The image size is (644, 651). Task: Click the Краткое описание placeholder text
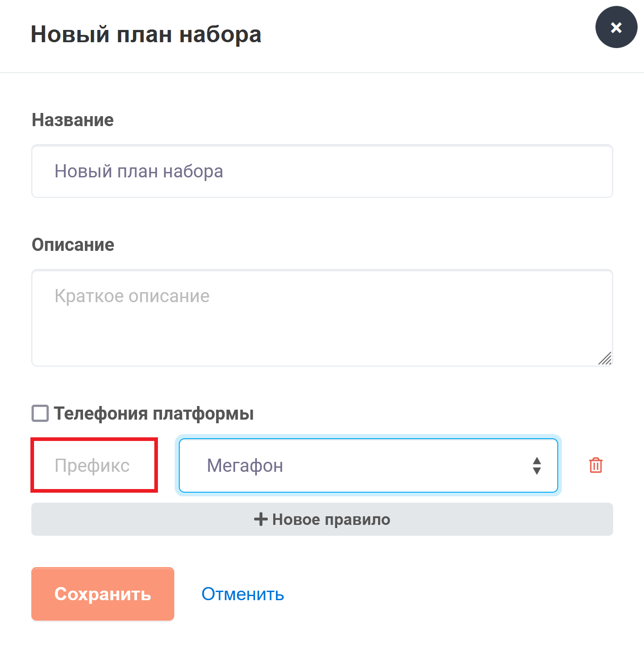click(132, 296)
